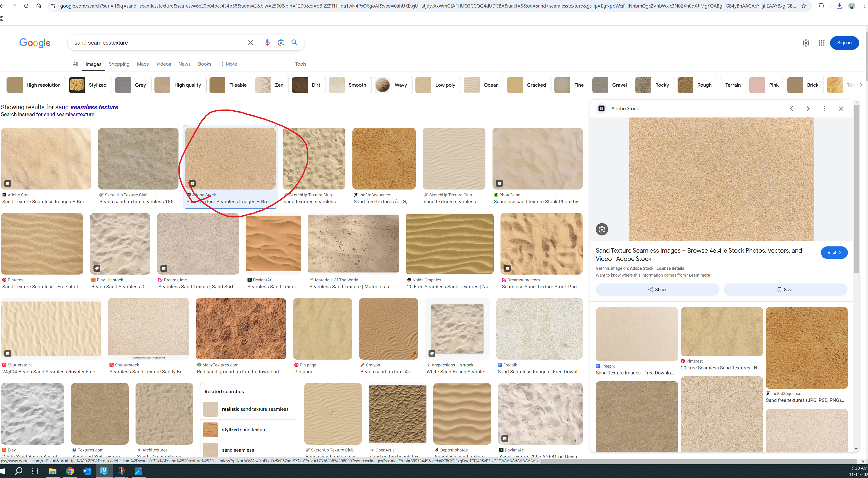Screen dimensions: 868x478
Task: Filter by Tileable chip
Action: (231, 85)
